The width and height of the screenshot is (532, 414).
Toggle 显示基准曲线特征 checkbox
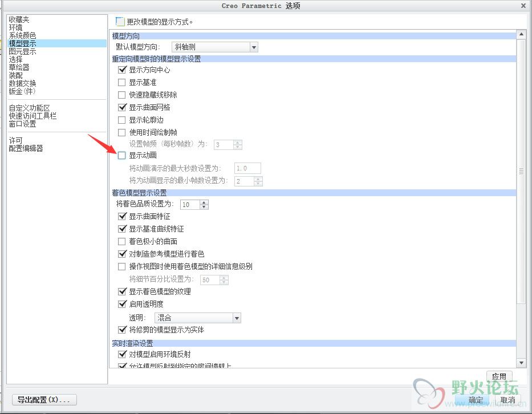pyautogui.click(x=122, y=229)
